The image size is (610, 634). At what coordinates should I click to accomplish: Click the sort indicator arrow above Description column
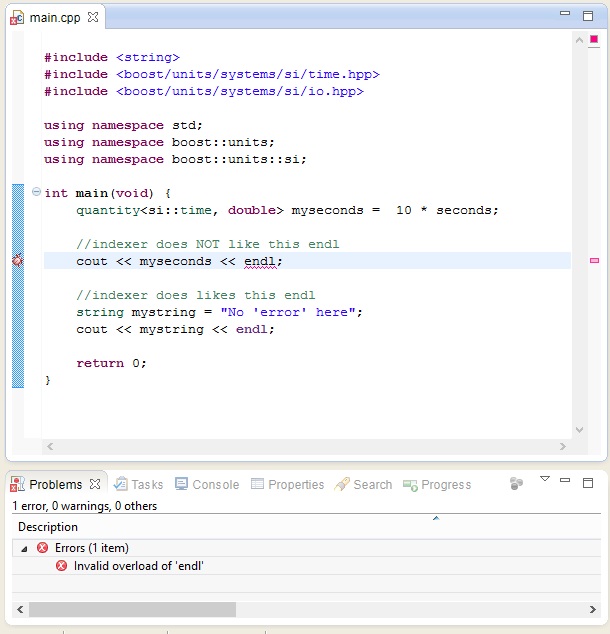[x=436, y=518]
